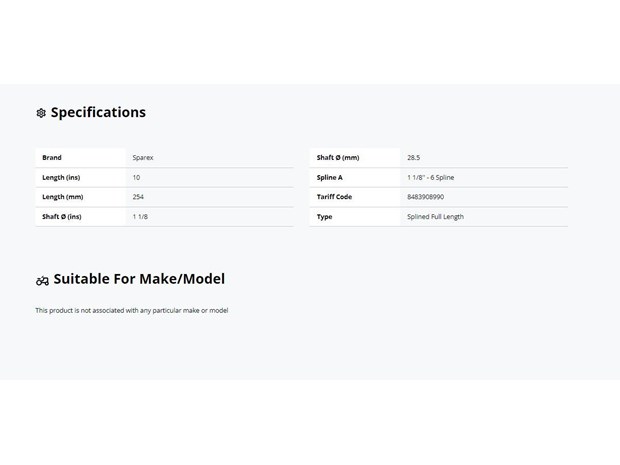
Task: Click the Type row label
Action: pyautogui.click(x=324, y=216)
